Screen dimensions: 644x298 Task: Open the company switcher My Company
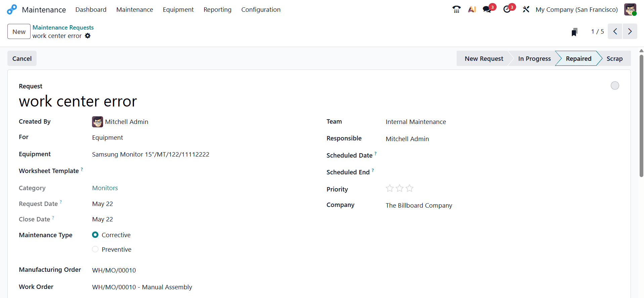pyautogui.click(x=577, y=9)
